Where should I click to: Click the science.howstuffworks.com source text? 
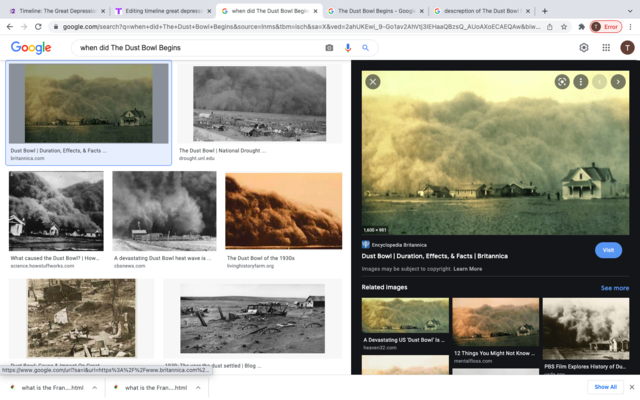pyautogui.click(x=42, y=266)
